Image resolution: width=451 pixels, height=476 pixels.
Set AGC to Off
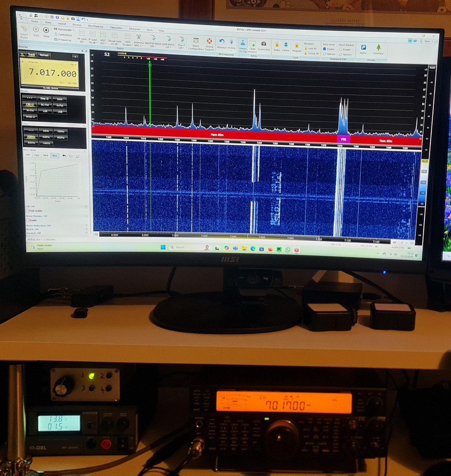pyautogui.click(x=28, y=155)
